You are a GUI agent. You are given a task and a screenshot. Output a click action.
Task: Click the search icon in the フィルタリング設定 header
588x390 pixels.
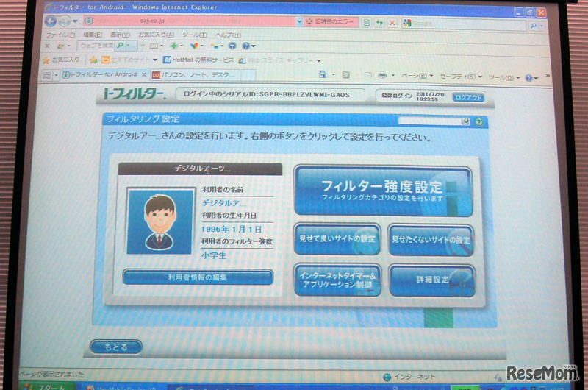point(465,121)
